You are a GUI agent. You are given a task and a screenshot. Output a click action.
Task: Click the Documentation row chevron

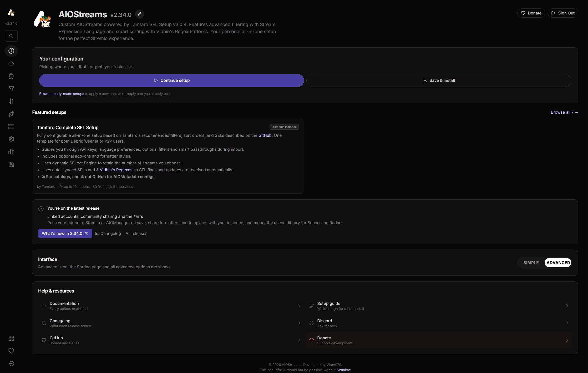point(299,306)
